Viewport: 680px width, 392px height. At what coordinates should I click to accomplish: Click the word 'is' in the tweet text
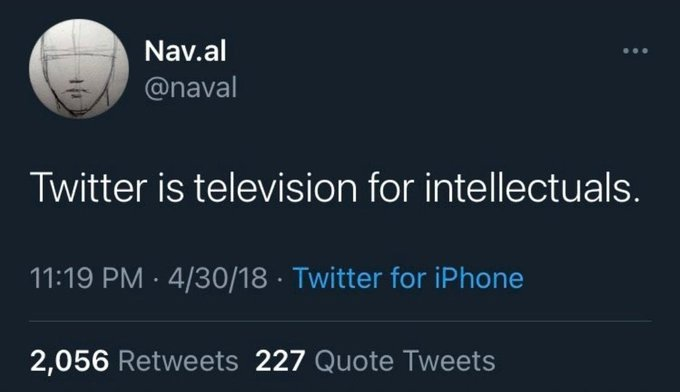click(171, 188)
